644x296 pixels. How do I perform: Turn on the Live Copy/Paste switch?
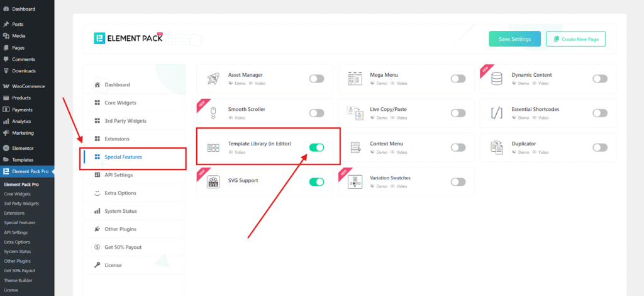(x=458, y=113)
